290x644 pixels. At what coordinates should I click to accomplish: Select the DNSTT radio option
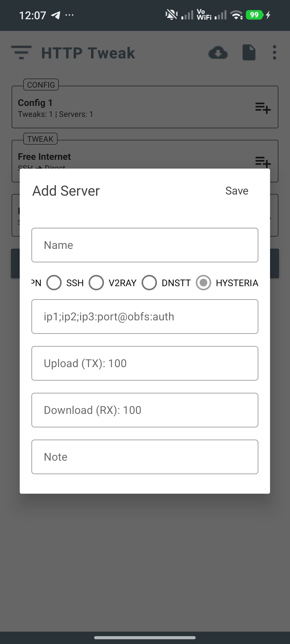coord(149,283)
